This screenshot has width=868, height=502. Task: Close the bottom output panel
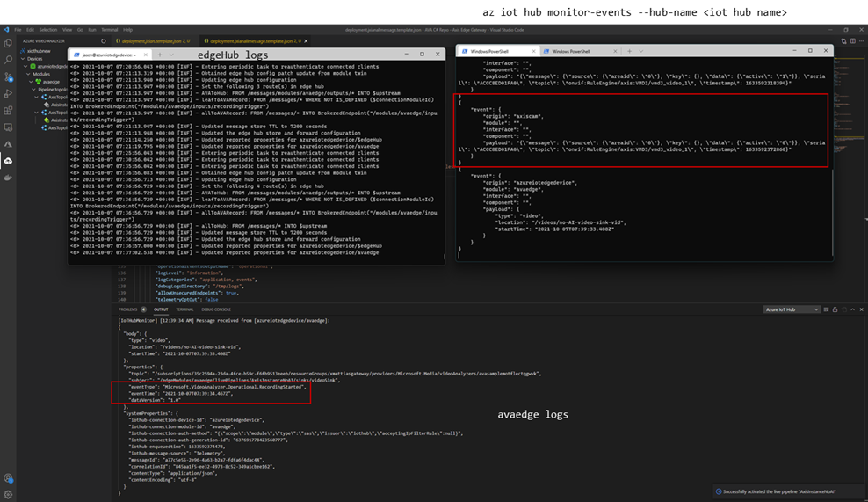click(861, 309)
